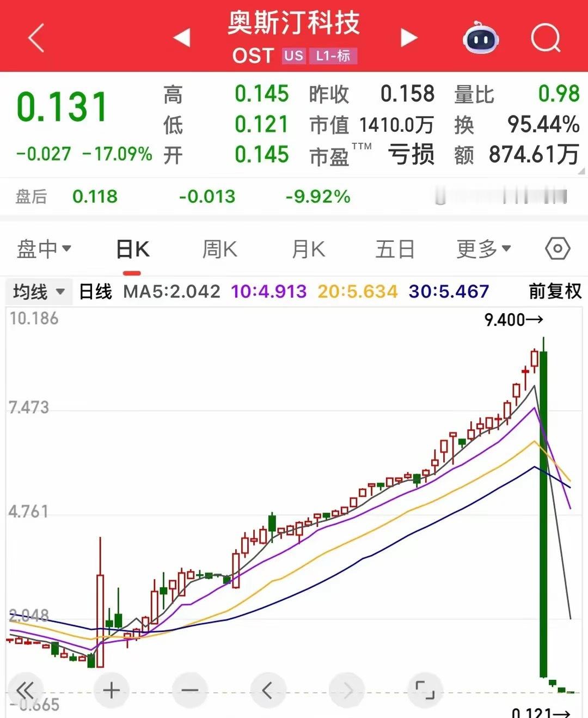Tap the L1-标 quote level badge
Image resolution: width=588 pixels, height=718 pixels.
click(333, 56)
